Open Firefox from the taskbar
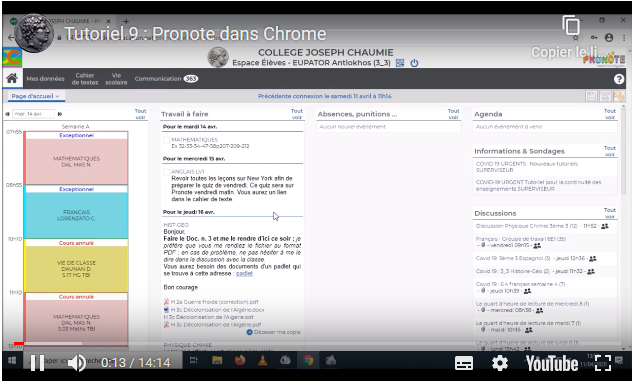The image size is (632, 382). pos(240,361)
